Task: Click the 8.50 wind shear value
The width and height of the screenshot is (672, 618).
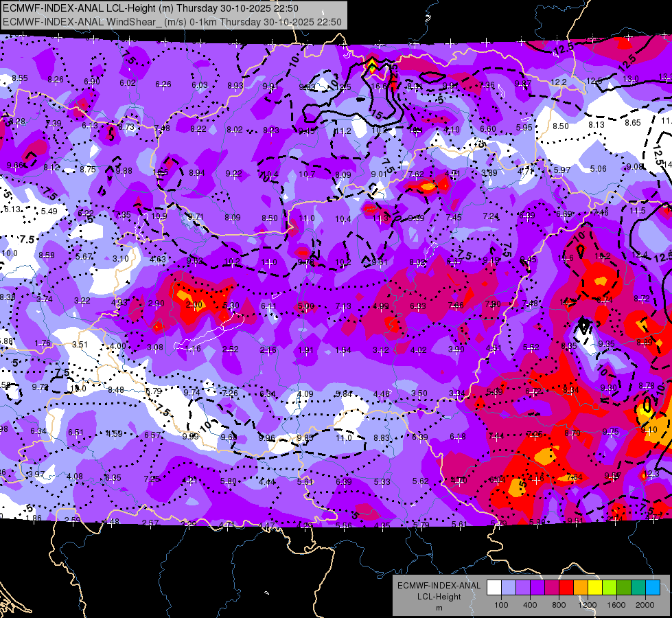Action: [x=561, y=126]
